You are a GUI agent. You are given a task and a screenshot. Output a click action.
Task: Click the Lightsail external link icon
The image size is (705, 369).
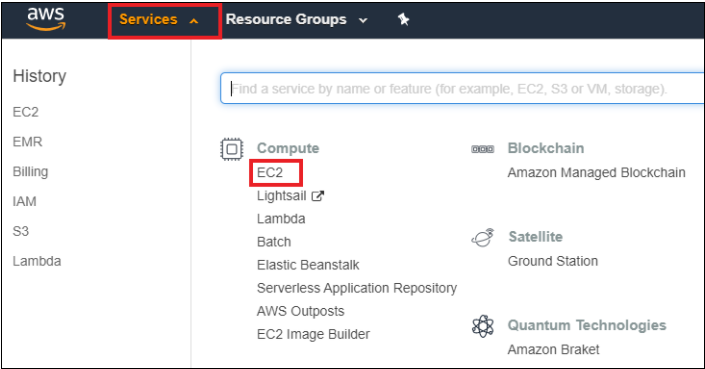pyautogui.click(x=318, y=196)
